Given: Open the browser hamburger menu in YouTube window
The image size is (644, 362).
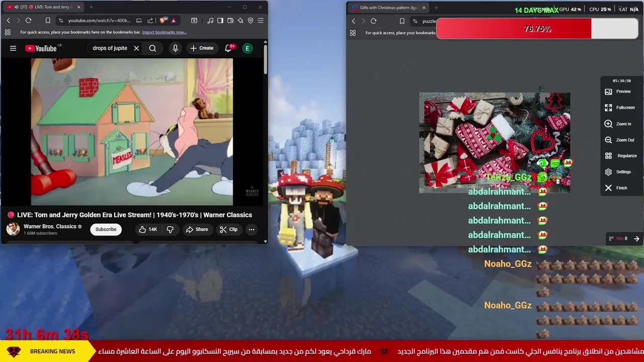Looking at the screenshot, I should (261, 21).
